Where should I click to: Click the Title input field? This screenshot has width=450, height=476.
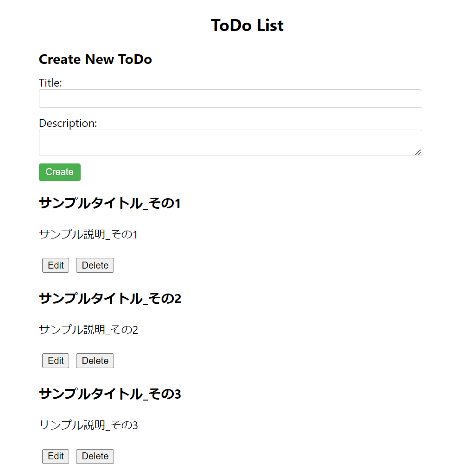230,99
